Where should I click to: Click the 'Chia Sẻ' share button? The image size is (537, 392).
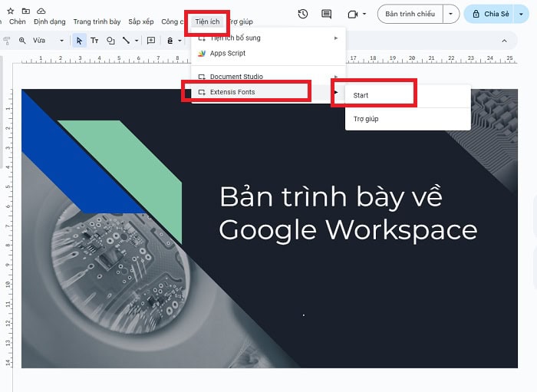(491, 14)
